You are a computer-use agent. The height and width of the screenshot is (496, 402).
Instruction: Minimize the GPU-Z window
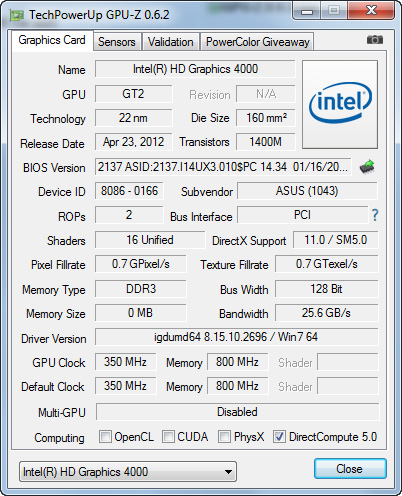[x=307, y=11]
